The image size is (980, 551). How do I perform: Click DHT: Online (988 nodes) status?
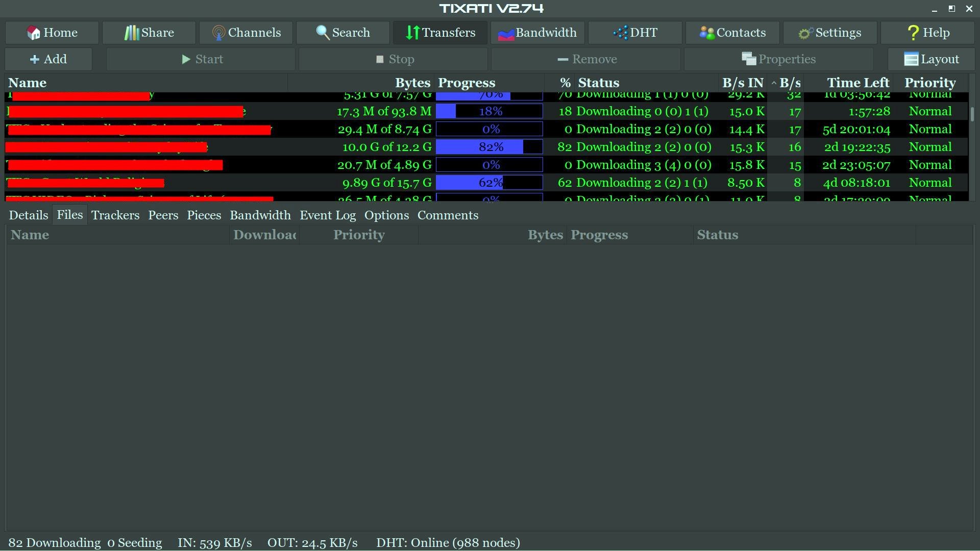448,543
